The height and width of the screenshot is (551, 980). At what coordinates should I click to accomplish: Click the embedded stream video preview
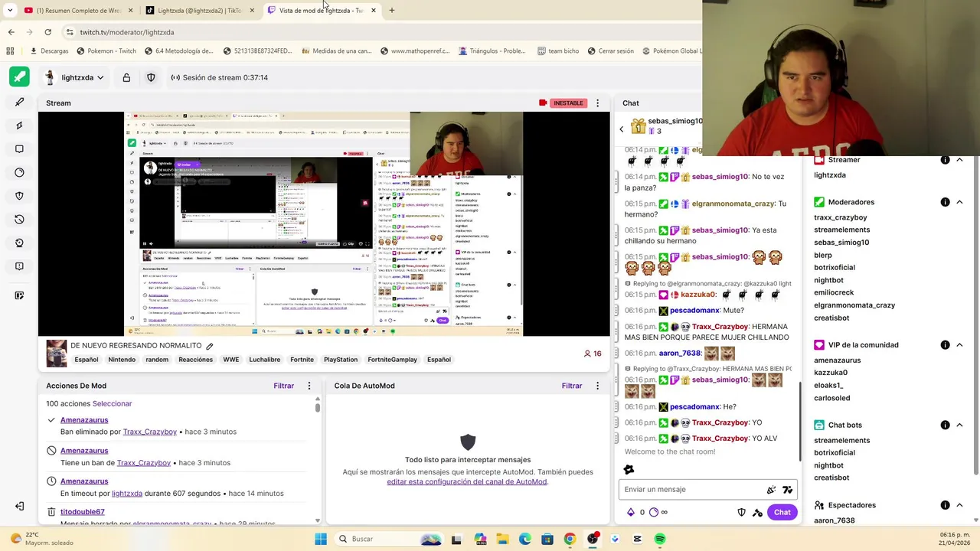pyautogui.click(x=324, y=224)
